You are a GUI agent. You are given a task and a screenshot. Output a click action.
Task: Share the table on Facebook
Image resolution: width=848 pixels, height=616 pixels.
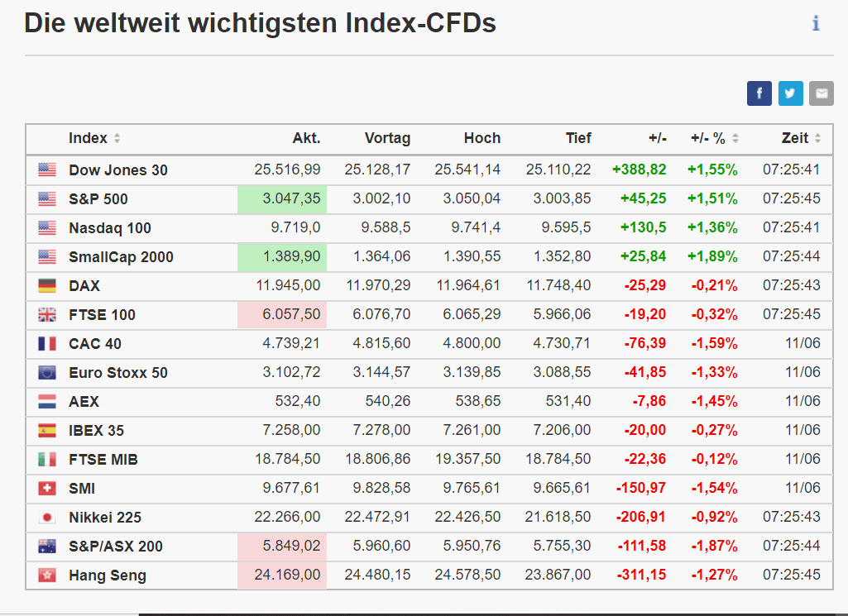(759, 93)
